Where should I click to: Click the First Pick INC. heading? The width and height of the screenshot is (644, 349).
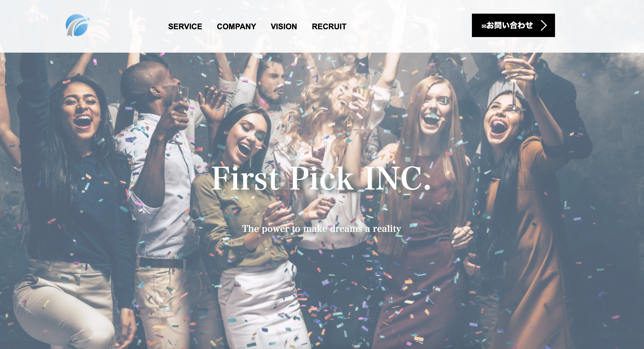pyautogui.click(x=321, y=178)
